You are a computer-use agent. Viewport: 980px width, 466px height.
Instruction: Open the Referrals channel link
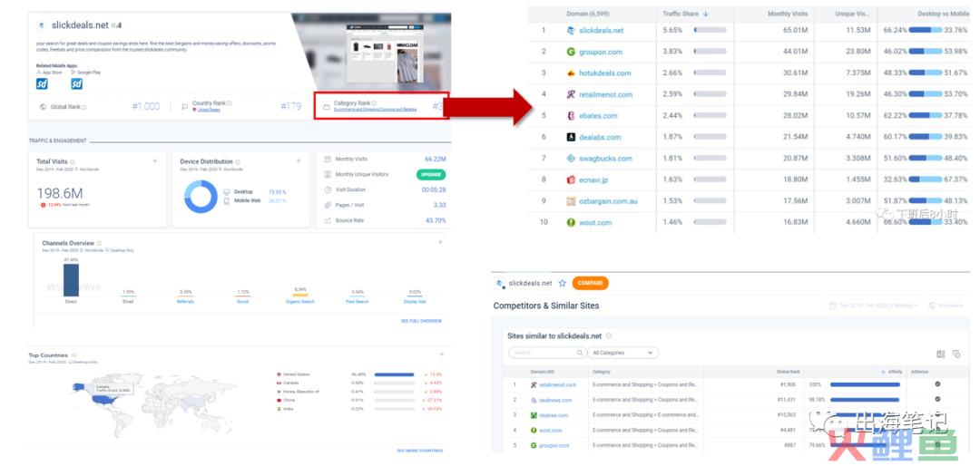(186, 302)
